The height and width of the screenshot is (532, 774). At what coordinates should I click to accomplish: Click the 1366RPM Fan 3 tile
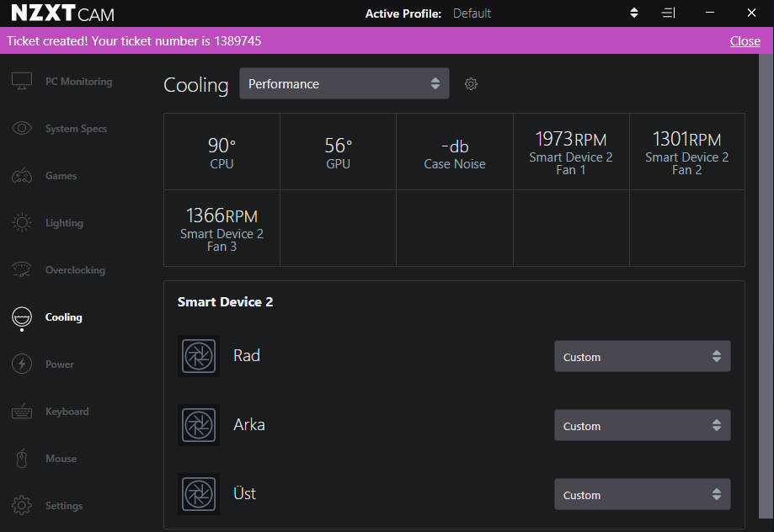[x=222, y=228]
